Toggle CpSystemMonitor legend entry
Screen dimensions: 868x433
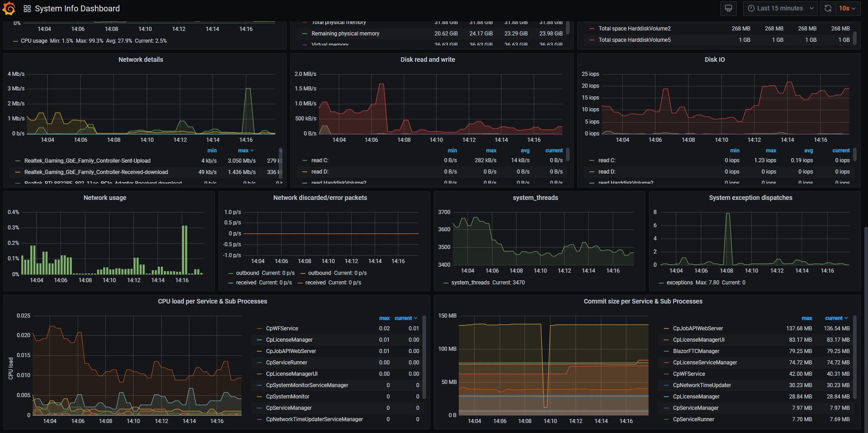point(288,397)
